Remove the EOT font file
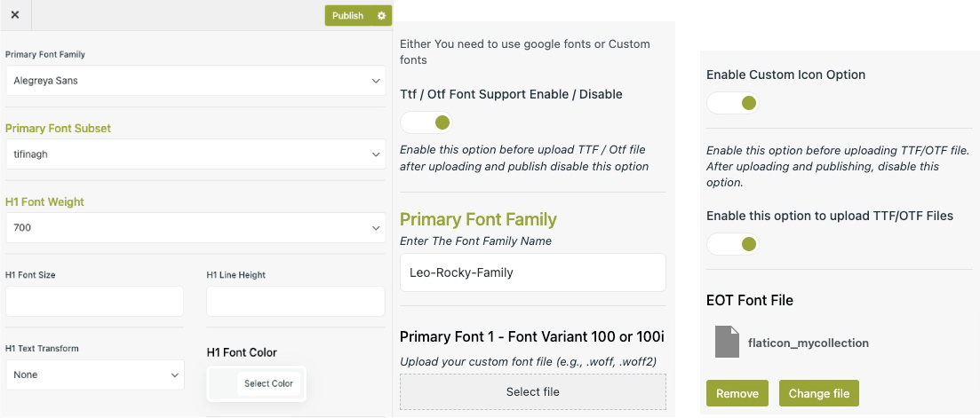This screenshot has width=980, height=418. [737, 393]
